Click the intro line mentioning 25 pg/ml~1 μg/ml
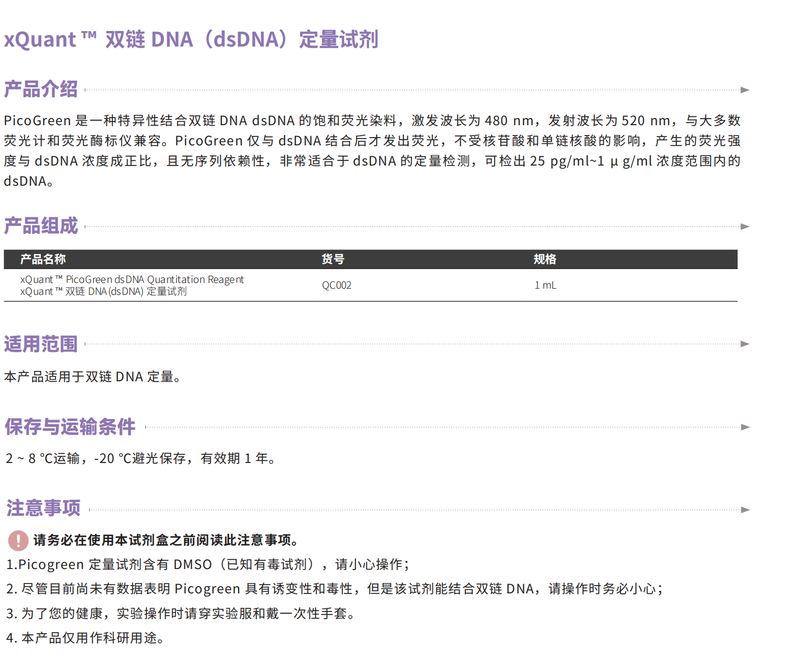The width and height of the screenshot is (811, 672). 372,161
